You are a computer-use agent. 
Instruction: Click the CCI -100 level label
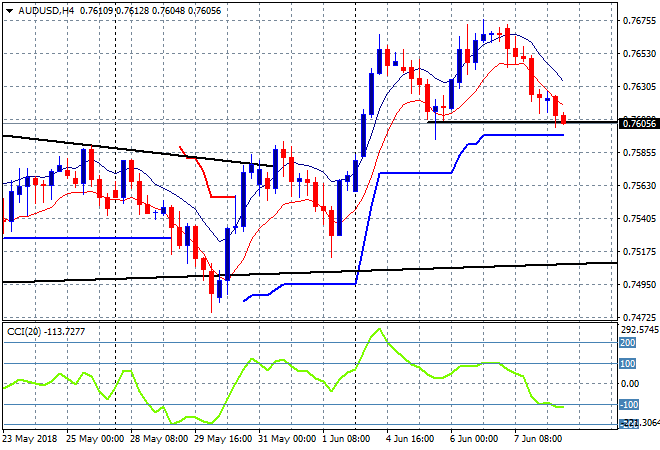click(629, 405)
